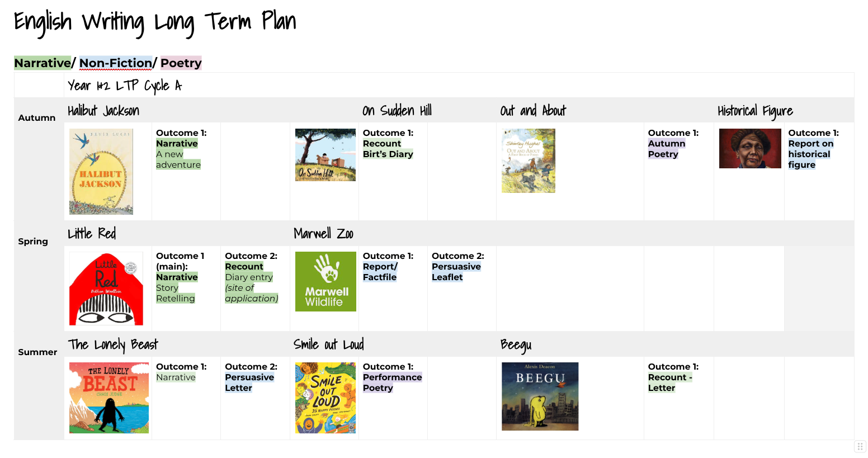This screenshot has width=868, height=458.
Task: Select the Out and About cover image
Action: pos(528,161)
